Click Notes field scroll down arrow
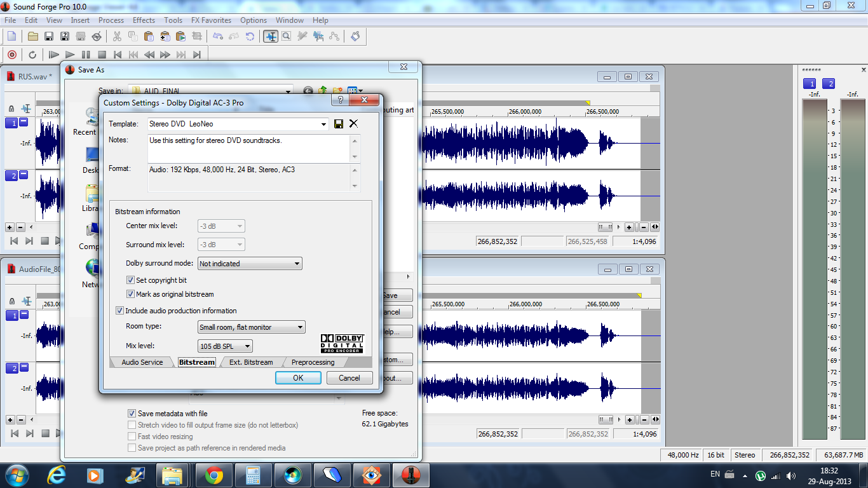The image size is (868, 488). [x=355, y=157]
